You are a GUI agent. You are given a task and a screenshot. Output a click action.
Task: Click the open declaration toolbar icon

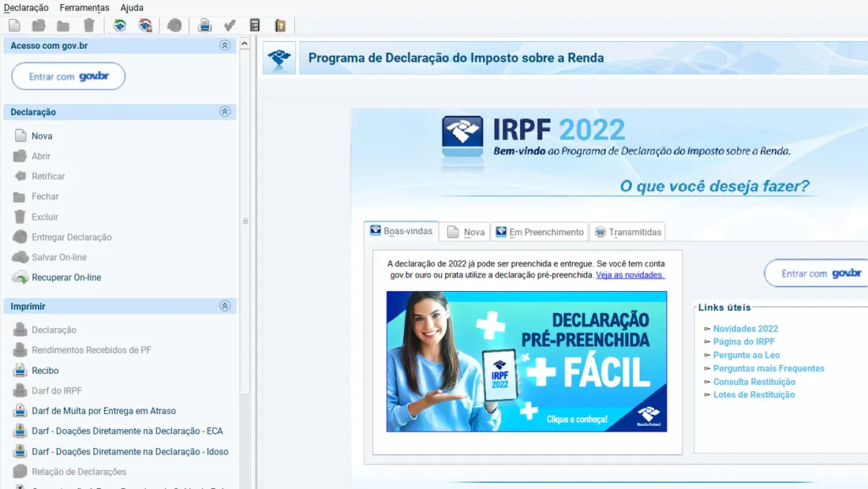[x=38, y=25]
